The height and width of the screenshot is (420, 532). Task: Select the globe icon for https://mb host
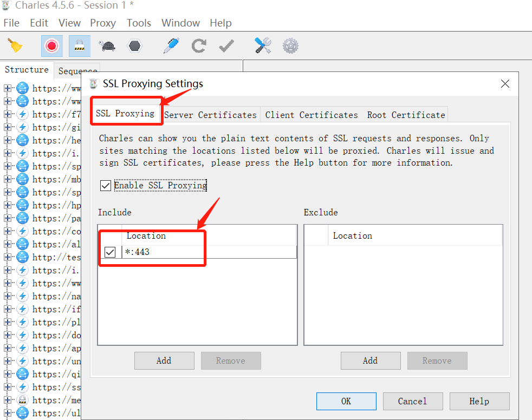point(22,179)
